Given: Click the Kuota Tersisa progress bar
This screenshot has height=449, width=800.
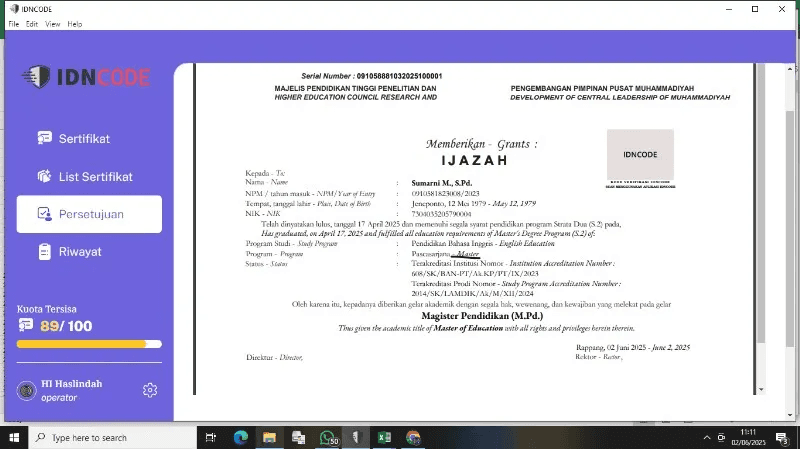Looking at the screenshot, I should point(89,344).
